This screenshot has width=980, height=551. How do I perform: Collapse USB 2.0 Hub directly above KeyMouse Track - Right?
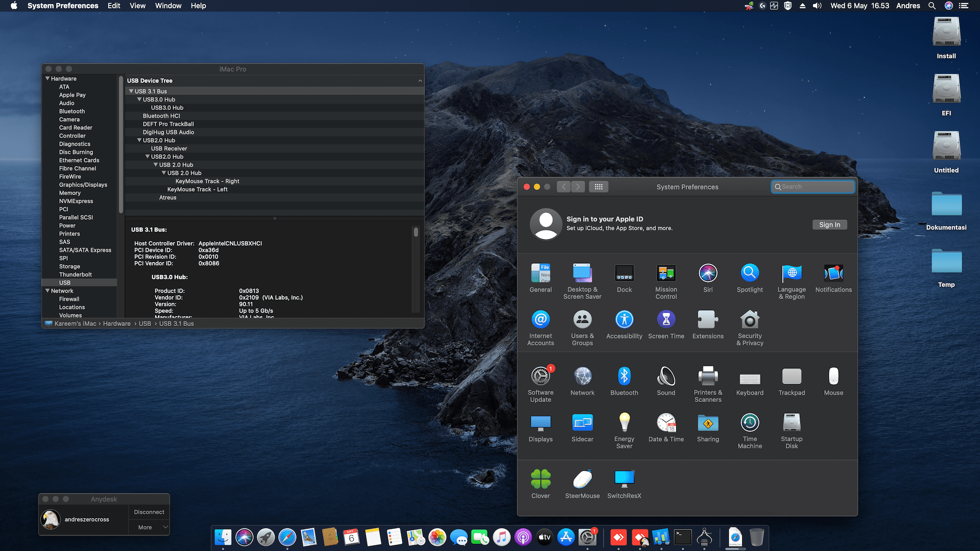[164, 173]
